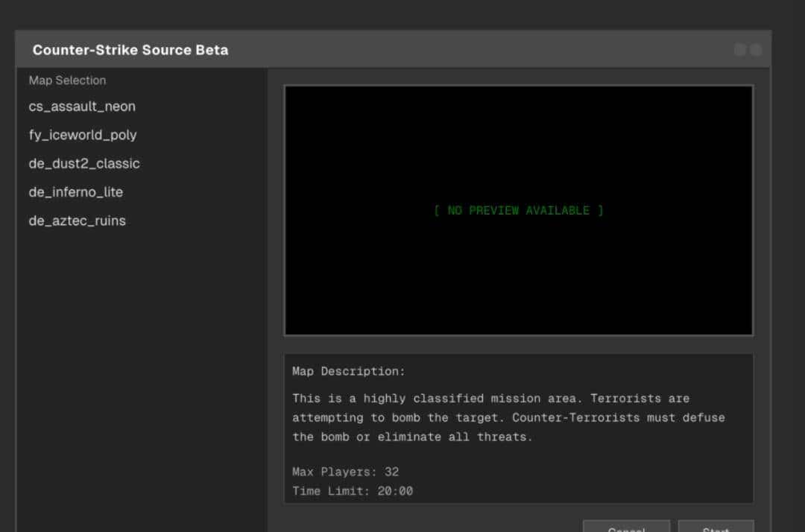Click the mission description paragraph text

(x=507, y=417)
